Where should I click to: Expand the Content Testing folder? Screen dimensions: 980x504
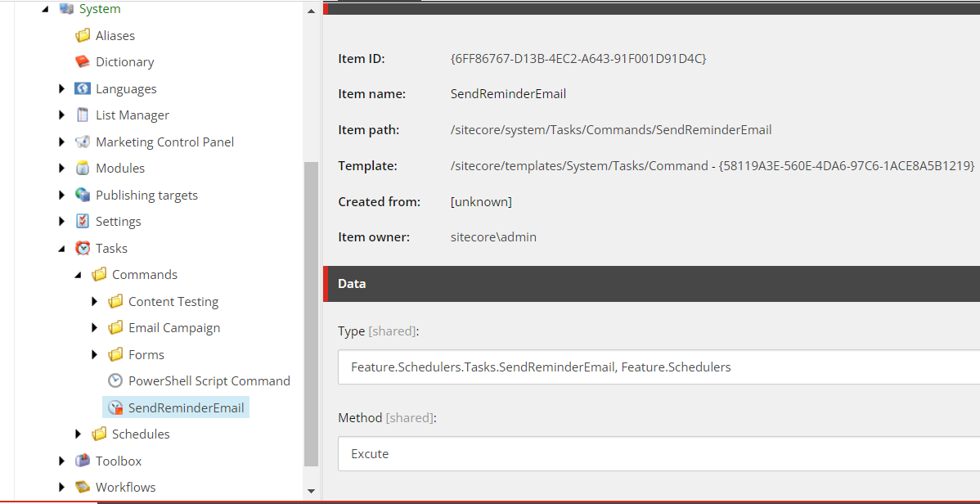click(95, 301)
